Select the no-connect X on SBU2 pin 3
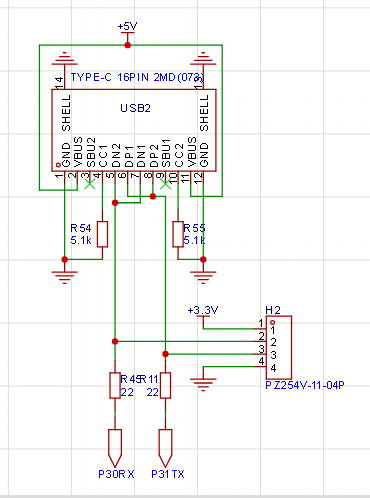This screenshot has height=498, width=370. [x=90, y=184]
